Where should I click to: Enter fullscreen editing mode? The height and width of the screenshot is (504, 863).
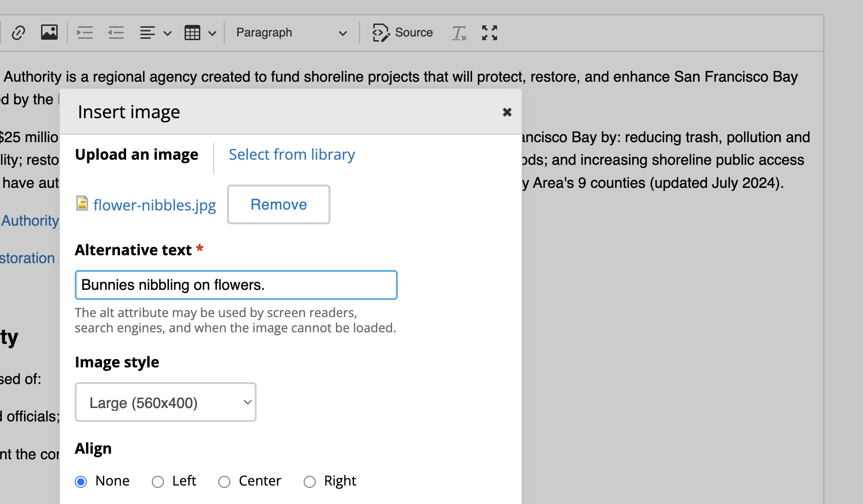(489, 32)
